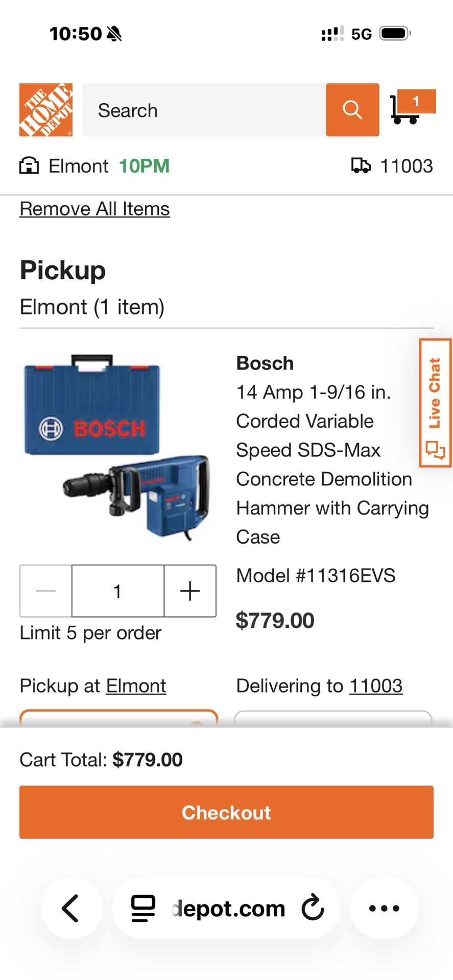The width and height of the screenshot is (453, 980).
Task: Tap the depot.com address bar URL
Action: tap(229, 908)
